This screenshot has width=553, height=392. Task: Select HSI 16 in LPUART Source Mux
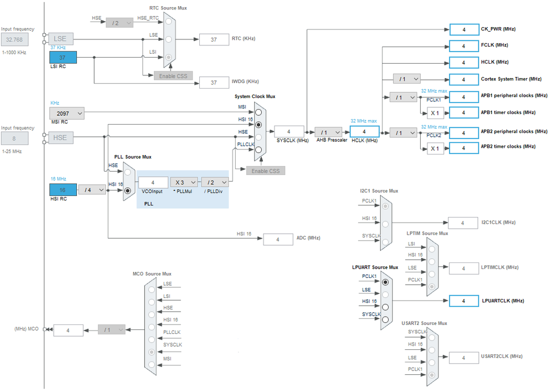click(x=385, y=307)
